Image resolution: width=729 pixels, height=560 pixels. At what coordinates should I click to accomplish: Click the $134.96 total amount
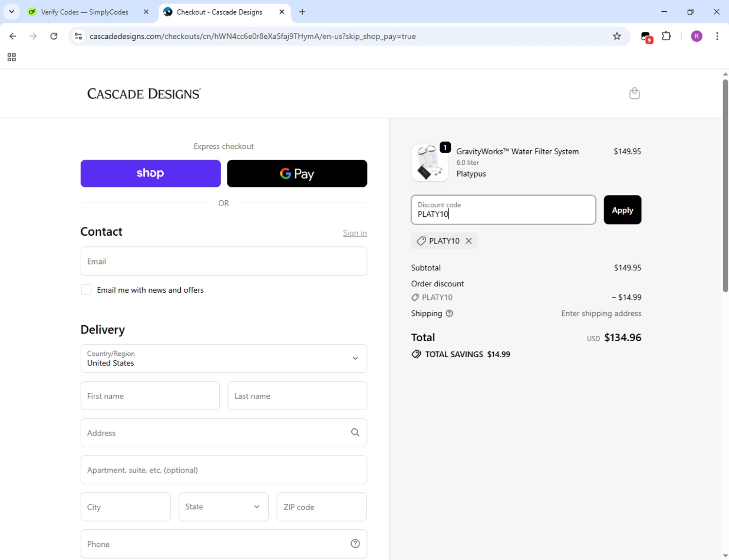pyautogui.click(x=623, y=337)
